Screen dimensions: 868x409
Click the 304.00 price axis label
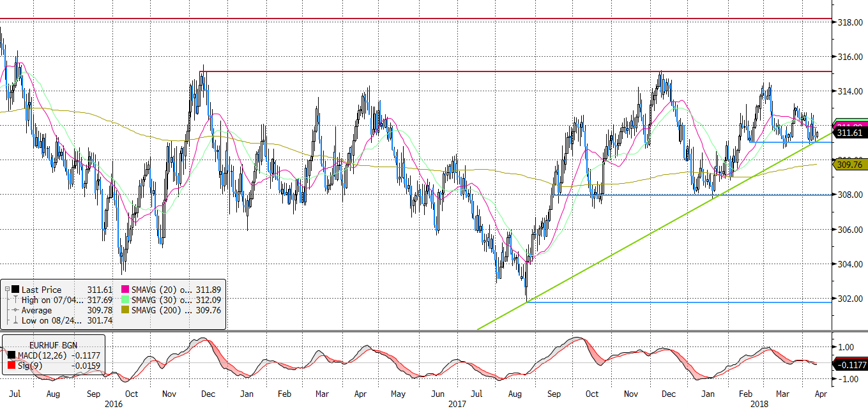[x=849, y=264]
